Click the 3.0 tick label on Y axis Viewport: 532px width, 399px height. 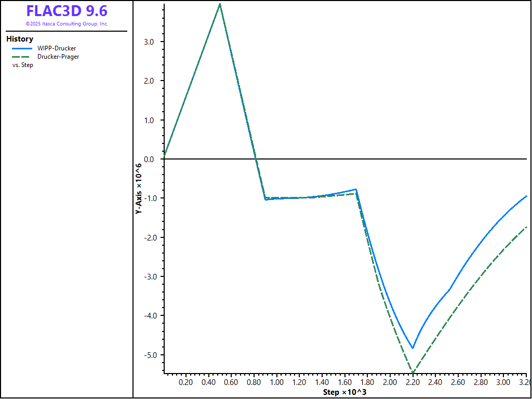click(x=149, y=42)
